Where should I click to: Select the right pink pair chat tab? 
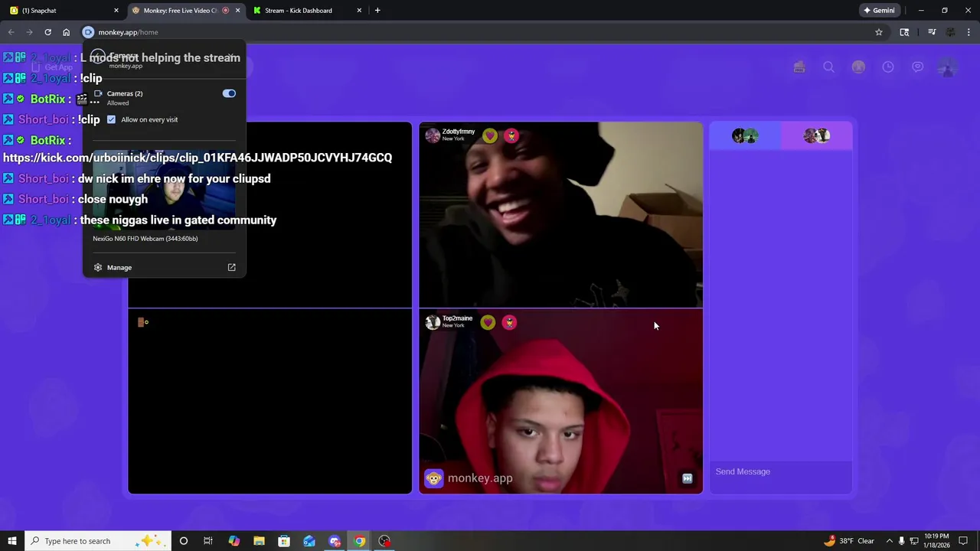coord(816,135)
